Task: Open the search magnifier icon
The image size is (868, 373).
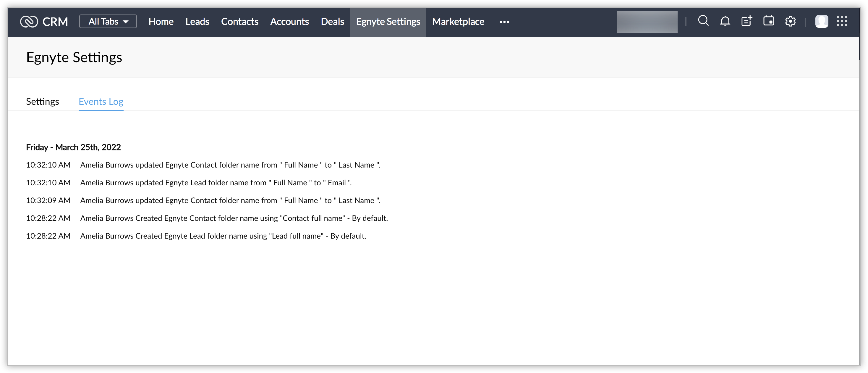Action: pyautogui.click(x=703, y=21)
